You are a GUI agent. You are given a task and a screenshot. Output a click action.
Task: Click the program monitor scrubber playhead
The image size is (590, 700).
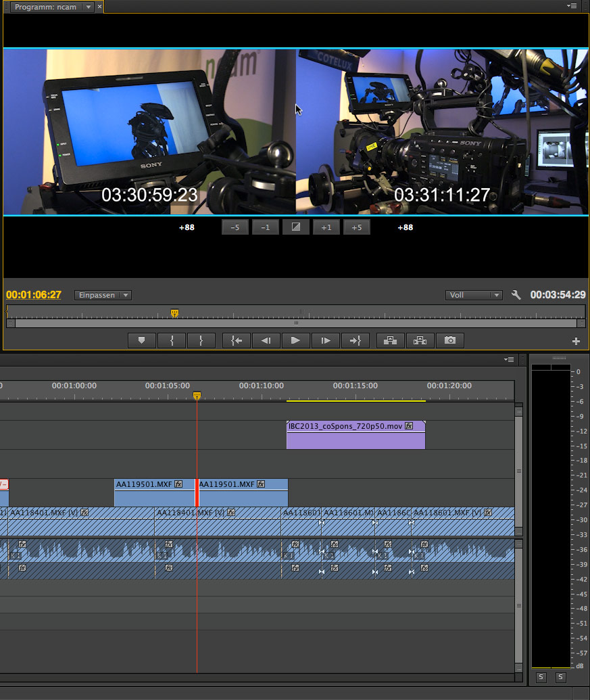coord(174,312)
